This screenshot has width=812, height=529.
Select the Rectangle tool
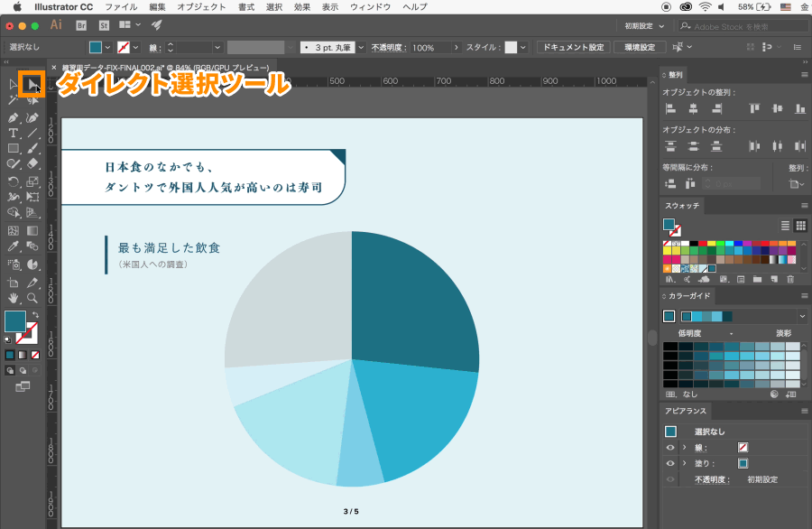click(x=15, y=147)
